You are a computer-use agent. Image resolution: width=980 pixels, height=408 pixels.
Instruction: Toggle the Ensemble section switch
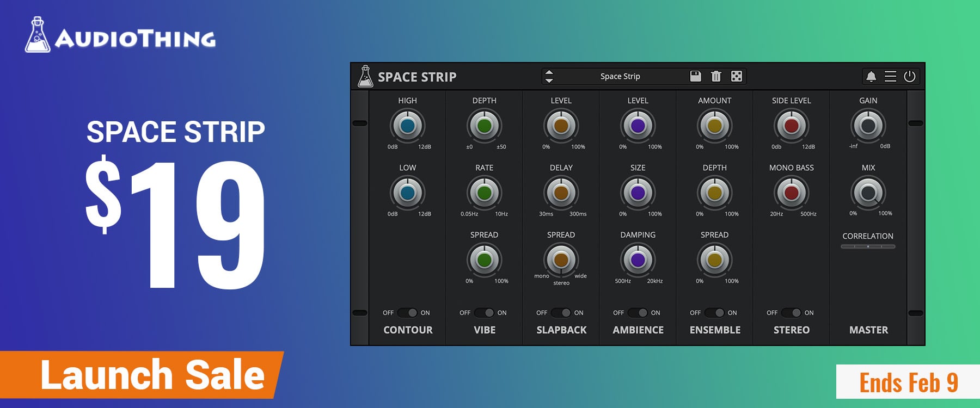(x=714, y=313)
